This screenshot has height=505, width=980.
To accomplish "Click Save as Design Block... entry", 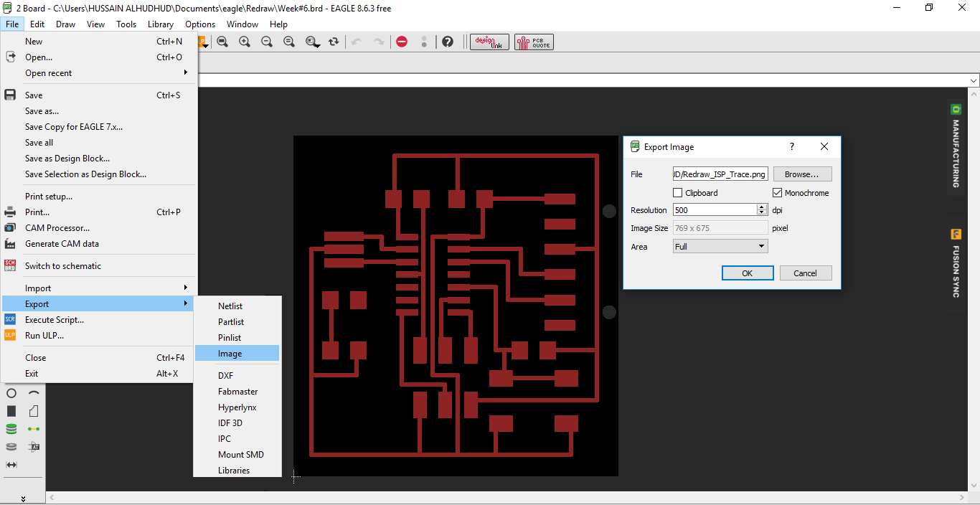I will click(99, 159).
